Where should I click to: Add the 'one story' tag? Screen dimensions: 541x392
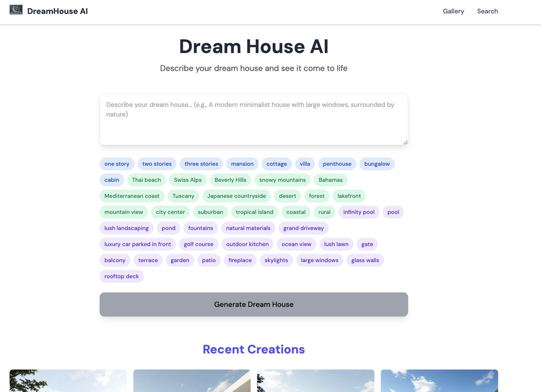click(117, 164)
